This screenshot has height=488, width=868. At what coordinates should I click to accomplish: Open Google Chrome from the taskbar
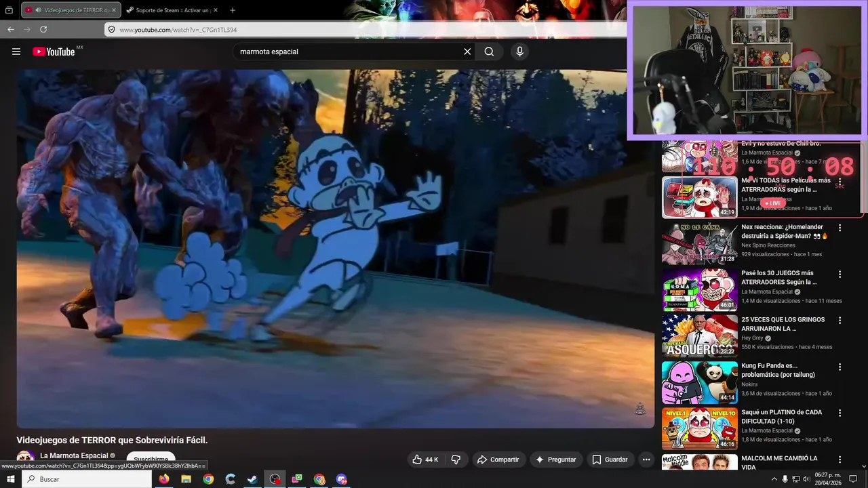(x=208, y=479)
